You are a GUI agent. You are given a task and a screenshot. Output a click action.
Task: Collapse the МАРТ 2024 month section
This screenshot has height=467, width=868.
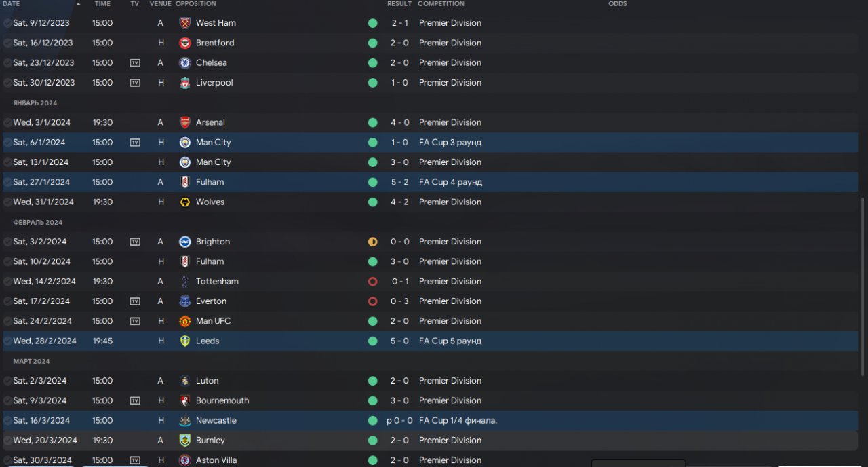point(32,362)
